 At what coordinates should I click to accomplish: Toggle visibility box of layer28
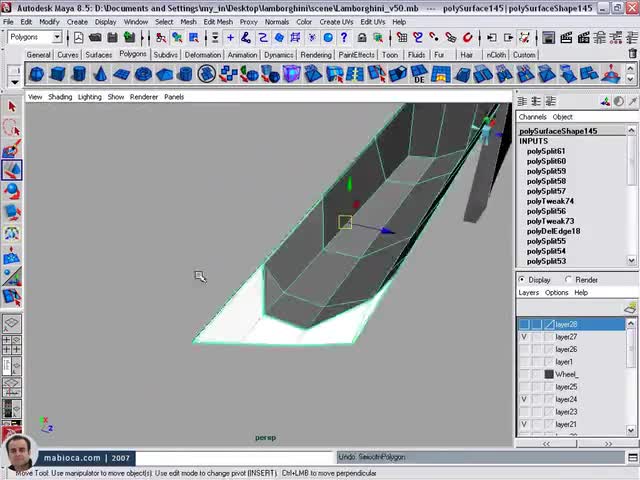(524, 324)
